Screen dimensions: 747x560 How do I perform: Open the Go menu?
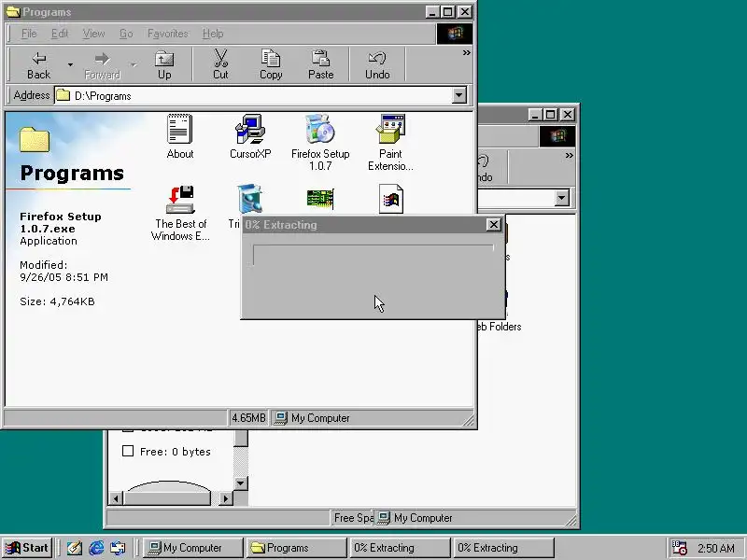(126, 34)
